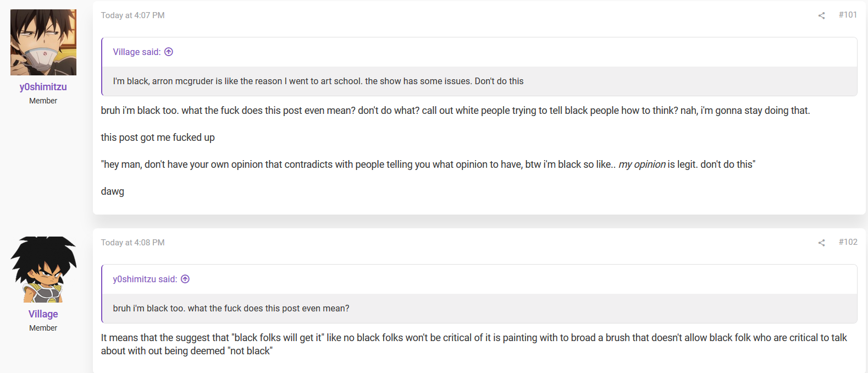The width and height of the screenshot is (868, 373).
Task: Expand quoted text from Village about art school
Action: point(479,81)
